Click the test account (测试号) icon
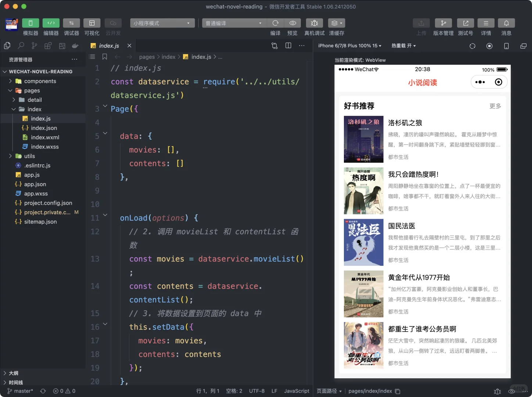 pos(465,23)
